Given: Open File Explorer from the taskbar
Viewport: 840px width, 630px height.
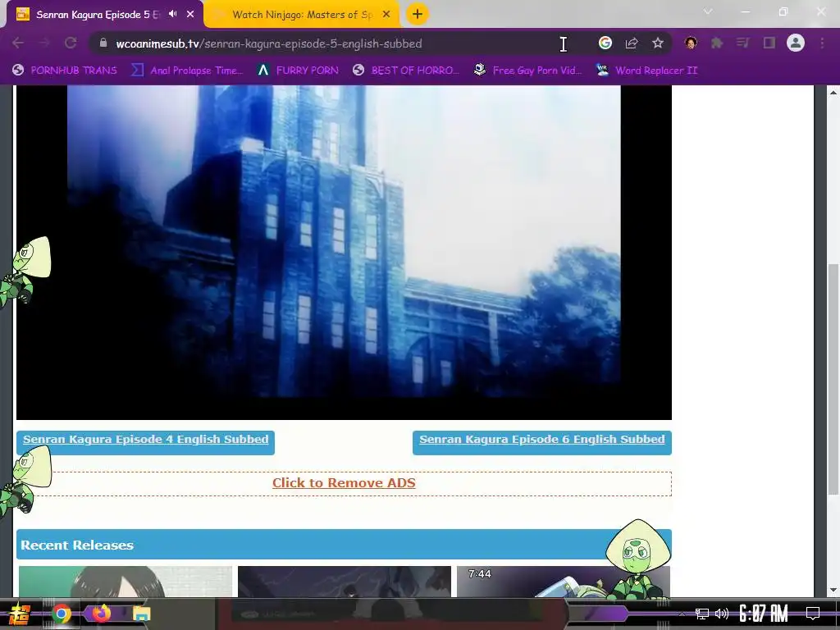Looking at the screenshot, I should [x=141, y=614].
